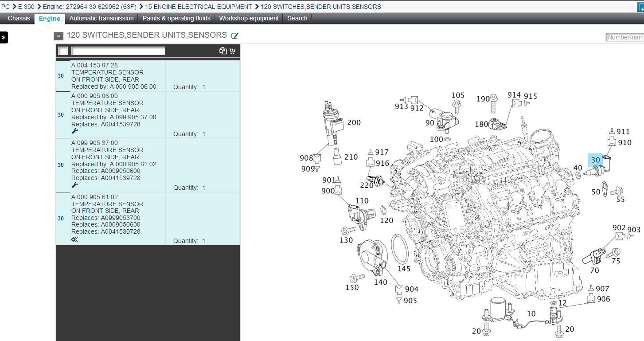Open dropdown next to 120 SWITCHES heading
Screen dimensions: 644x341
point(59,36)
